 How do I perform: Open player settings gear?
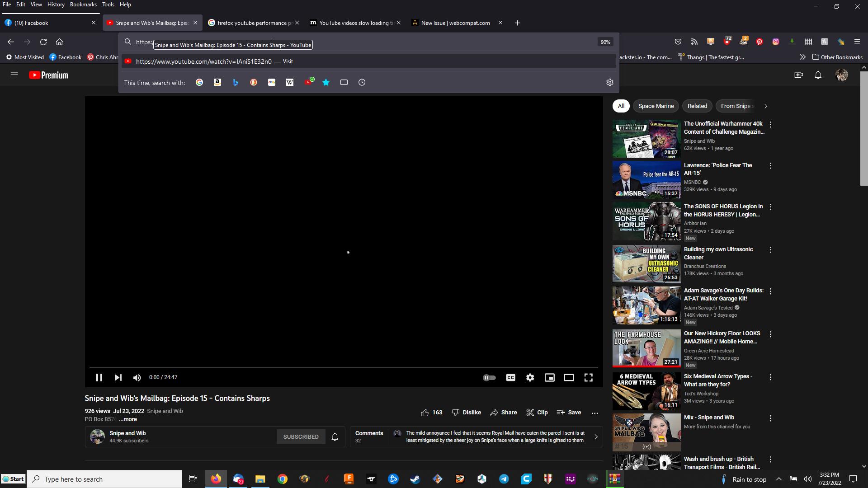pyautogui.click(x=530, y=377)
